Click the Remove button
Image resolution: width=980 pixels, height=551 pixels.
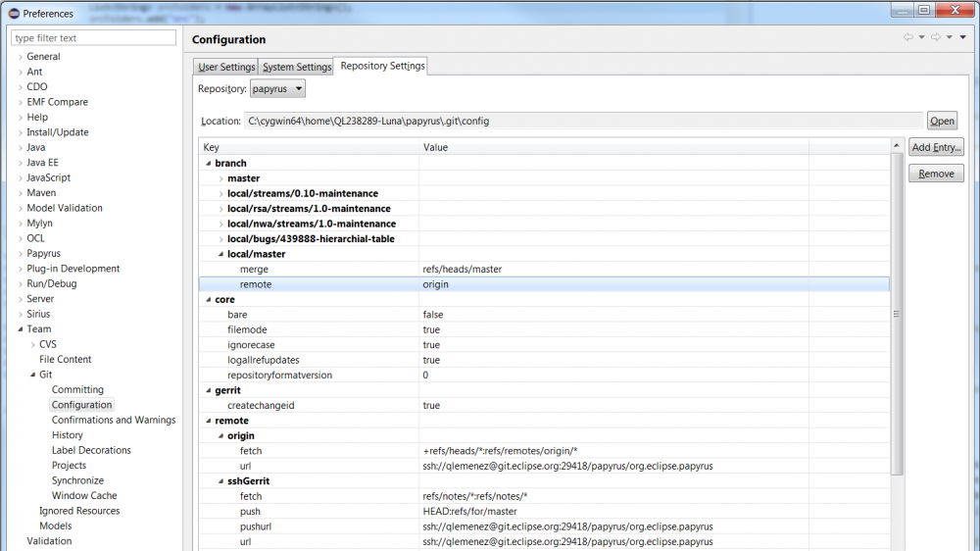pyautogui.click(x=936, y=174)
